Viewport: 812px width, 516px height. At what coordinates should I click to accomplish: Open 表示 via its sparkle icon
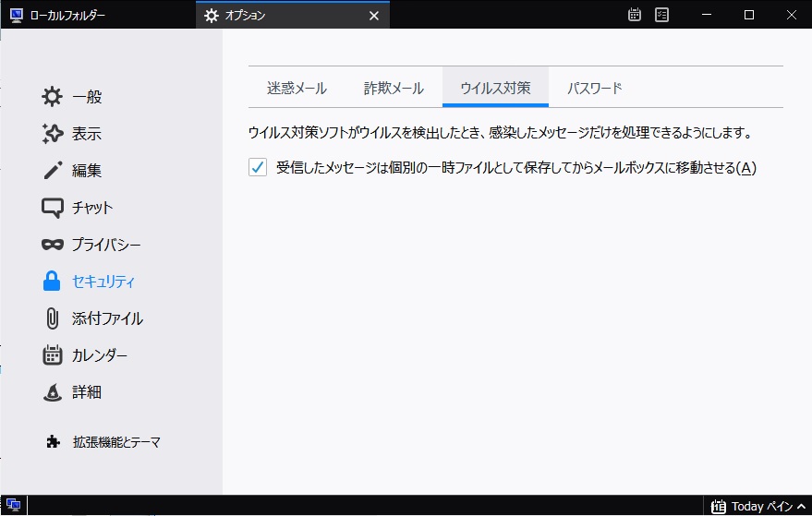tap(53, 134)
